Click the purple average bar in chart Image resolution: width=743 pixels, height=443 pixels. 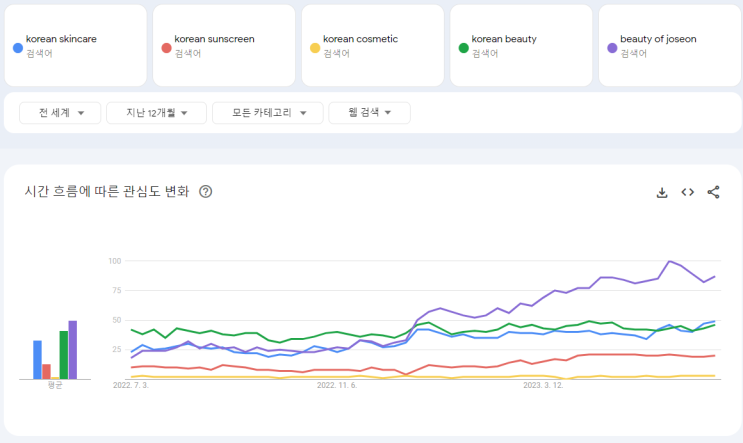(72, 350)
